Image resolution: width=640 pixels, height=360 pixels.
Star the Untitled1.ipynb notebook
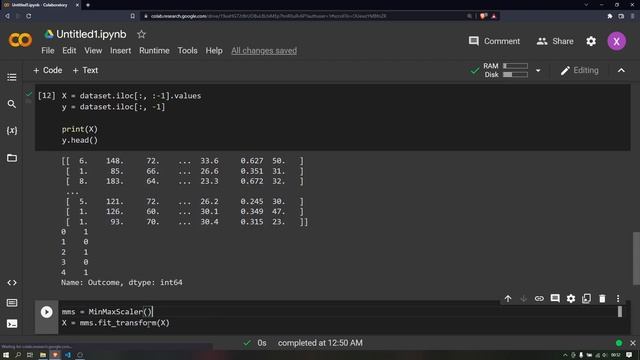point(141,34)
